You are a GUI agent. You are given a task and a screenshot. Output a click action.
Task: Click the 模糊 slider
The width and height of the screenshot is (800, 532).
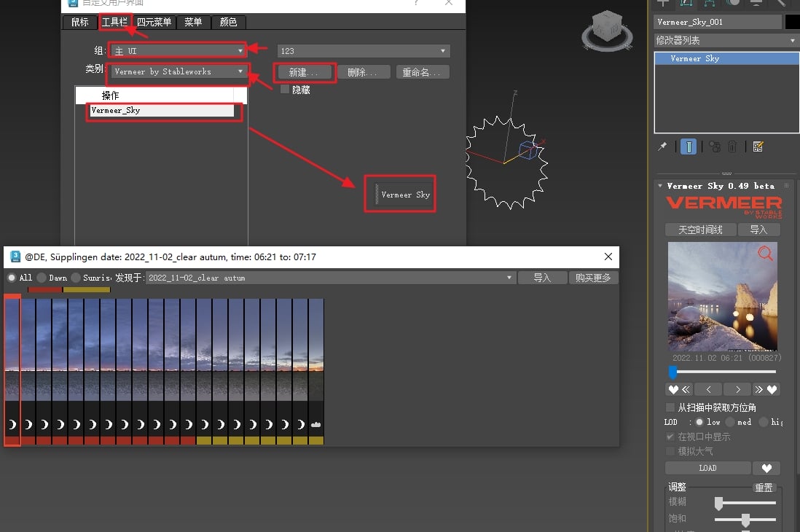pos(745,503)
